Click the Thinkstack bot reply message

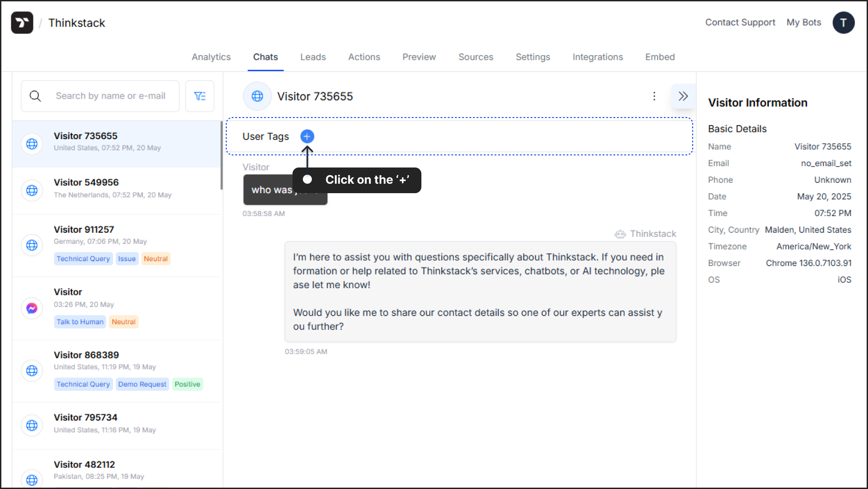(x=480, y=292)
